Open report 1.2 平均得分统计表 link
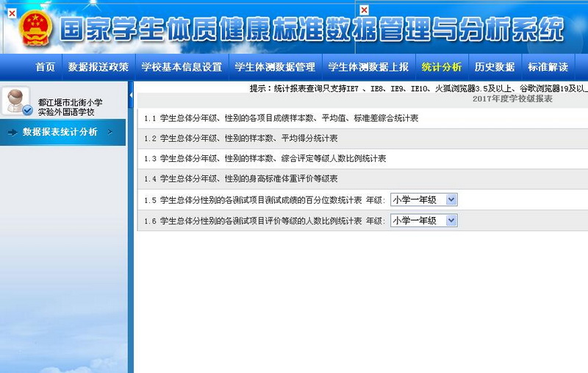 [x=241, y=138]
